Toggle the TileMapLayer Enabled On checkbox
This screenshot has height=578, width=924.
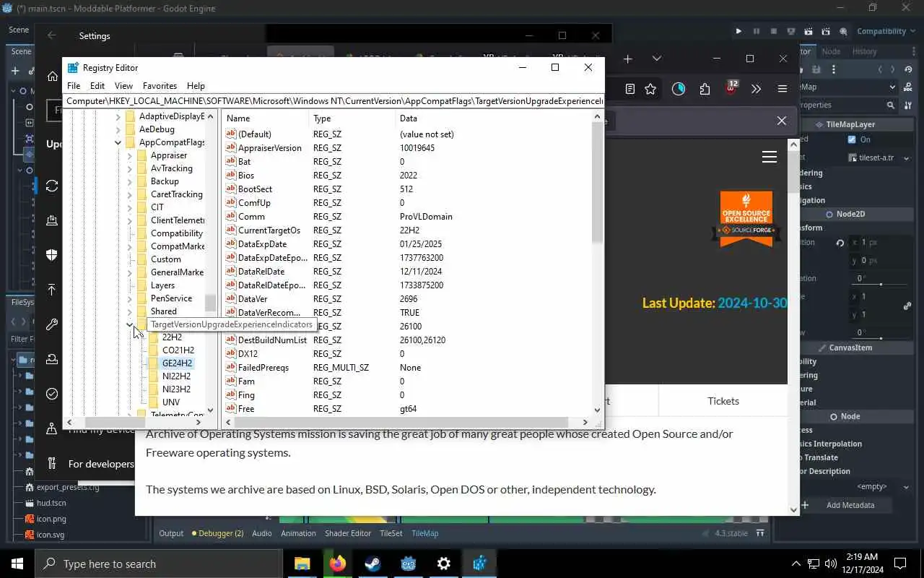click(x=852, y=139)
